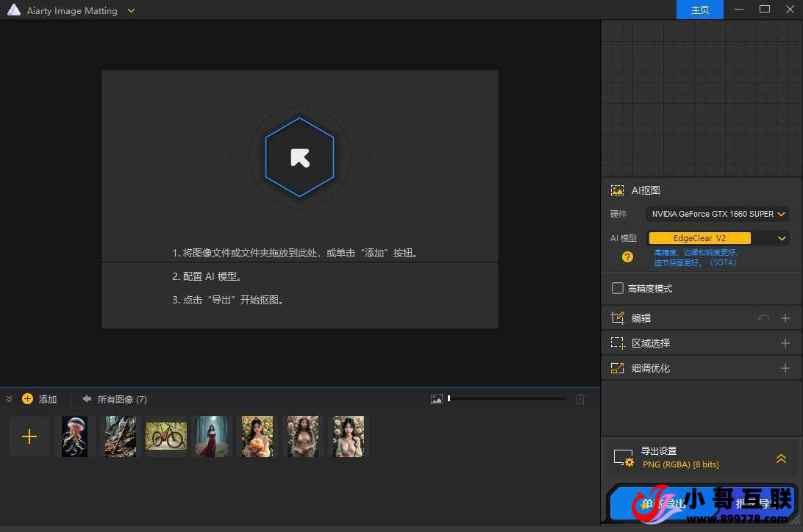The width and height of the screenshot is (803, 532).
Task: Expand the 细调优化 section
Action: [x=785, y=368]
